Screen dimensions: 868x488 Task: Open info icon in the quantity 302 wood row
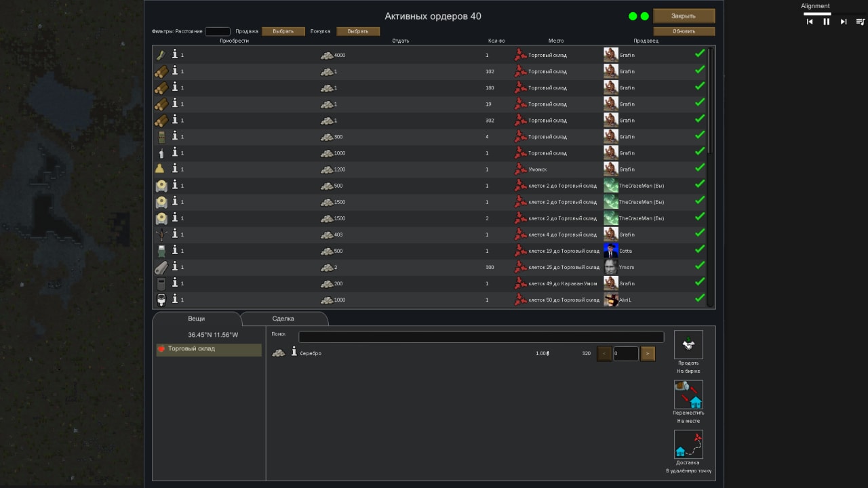click(x=175, y=119)
